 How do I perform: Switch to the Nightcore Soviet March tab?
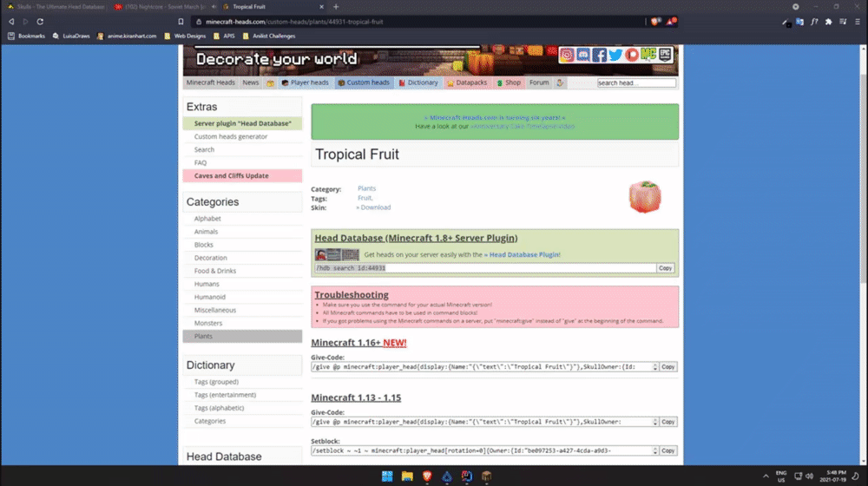point(164,7)
